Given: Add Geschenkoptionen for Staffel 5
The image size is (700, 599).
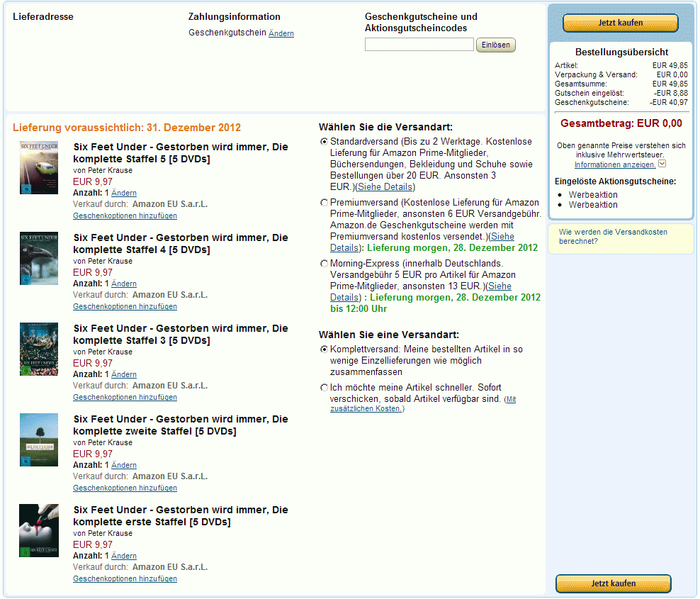Looking at the screenshot, I should click(125, 215).
